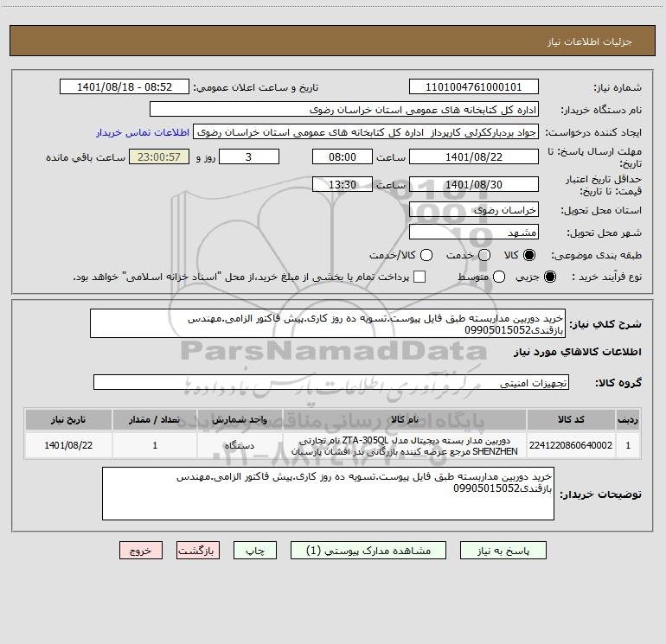Click delivery province field خراسان رضوی
The width and height of the screenshot is (666, 644).
click(x=474, y=209)
